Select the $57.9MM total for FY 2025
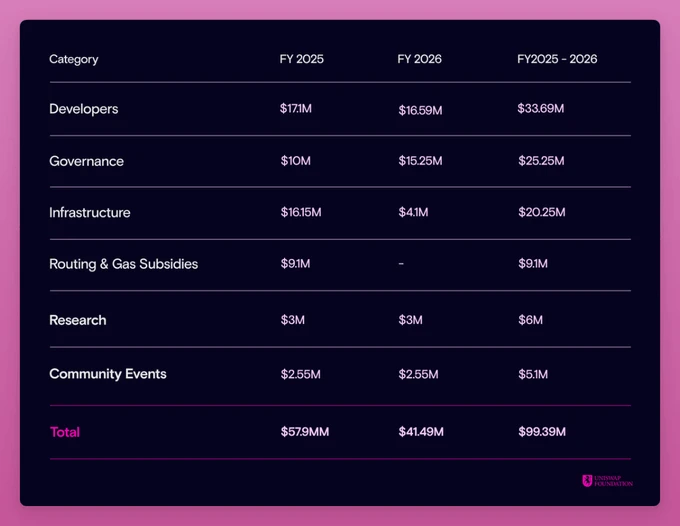The width and height of the screenshot is (680, 526). [x=305, y=432]
